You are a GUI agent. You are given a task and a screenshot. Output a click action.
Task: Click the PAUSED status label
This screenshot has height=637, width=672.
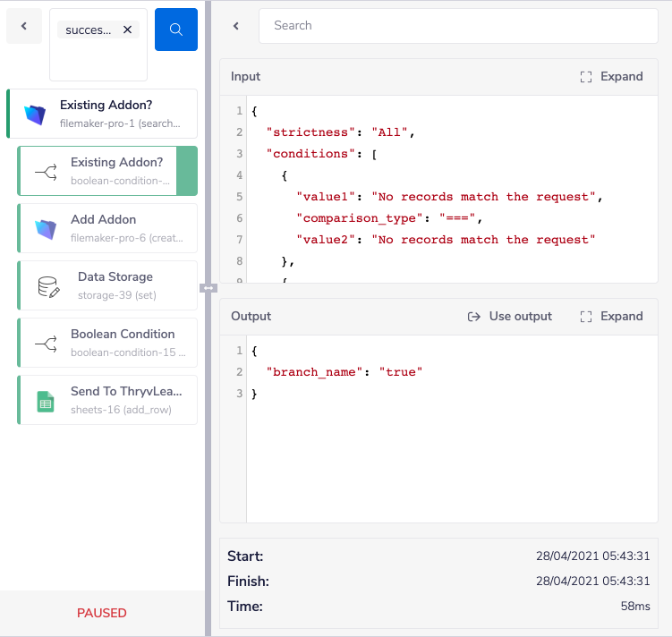point(102,614)
